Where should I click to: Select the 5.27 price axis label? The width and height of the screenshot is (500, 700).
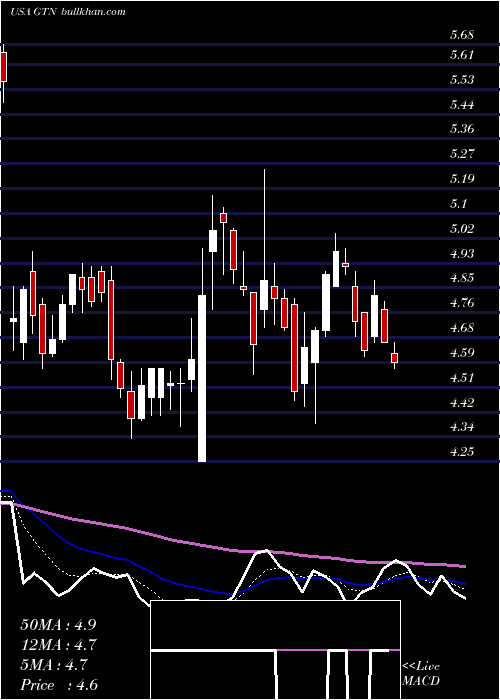tap(462, 154)
